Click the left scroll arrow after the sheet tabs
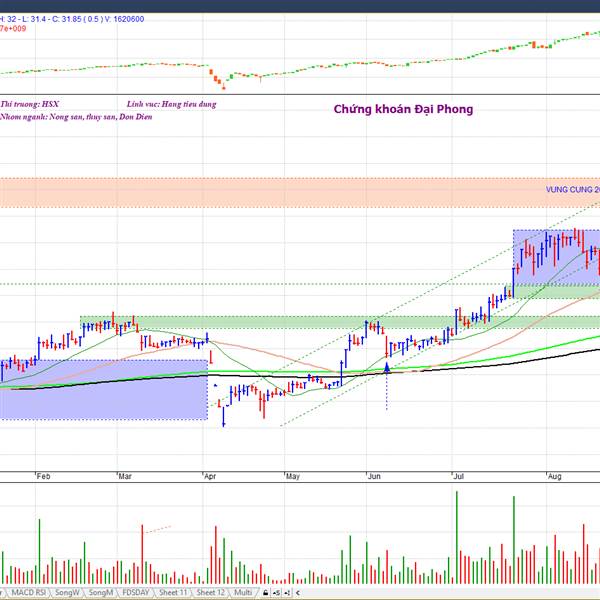This screenshot has height=600, width=600. coord(298,593)
